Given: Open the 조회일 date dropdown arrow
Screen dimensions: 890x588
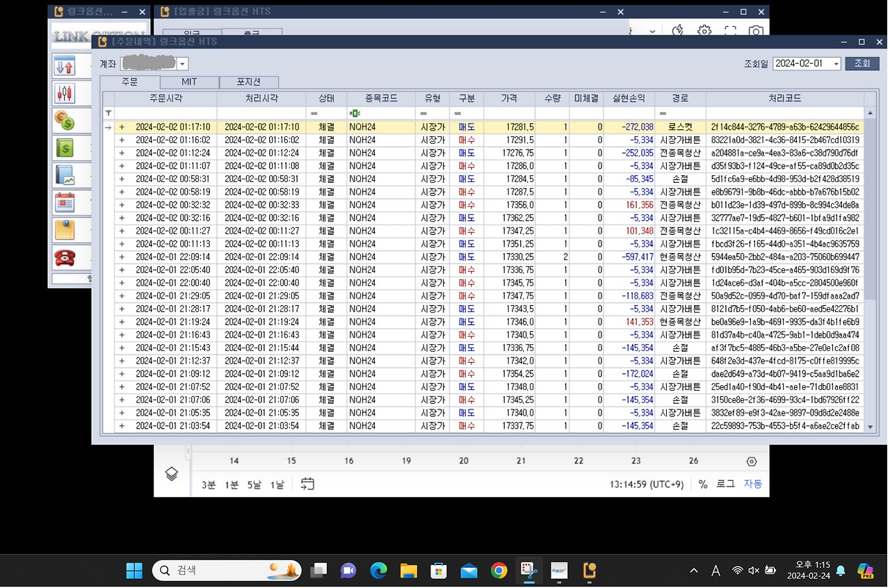Looking at the screenshot, I should [x=836, y=63].
